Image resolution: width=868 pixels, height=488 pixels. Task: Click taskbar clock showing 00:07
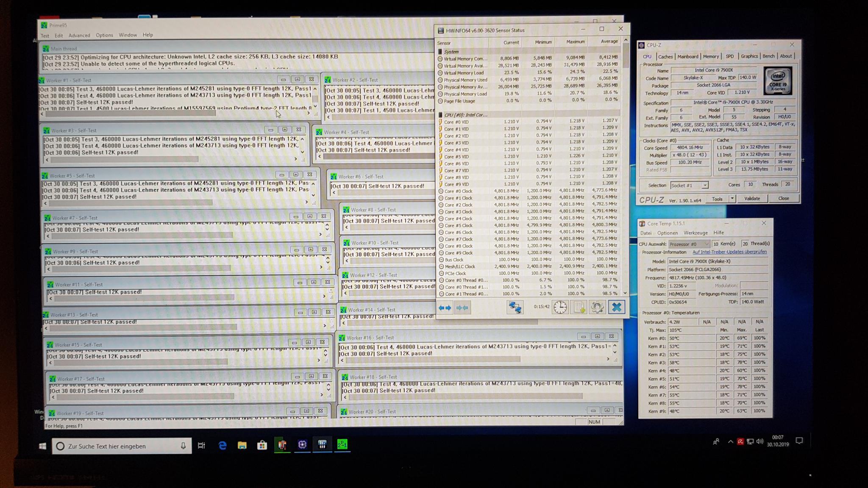pos(777,441)
